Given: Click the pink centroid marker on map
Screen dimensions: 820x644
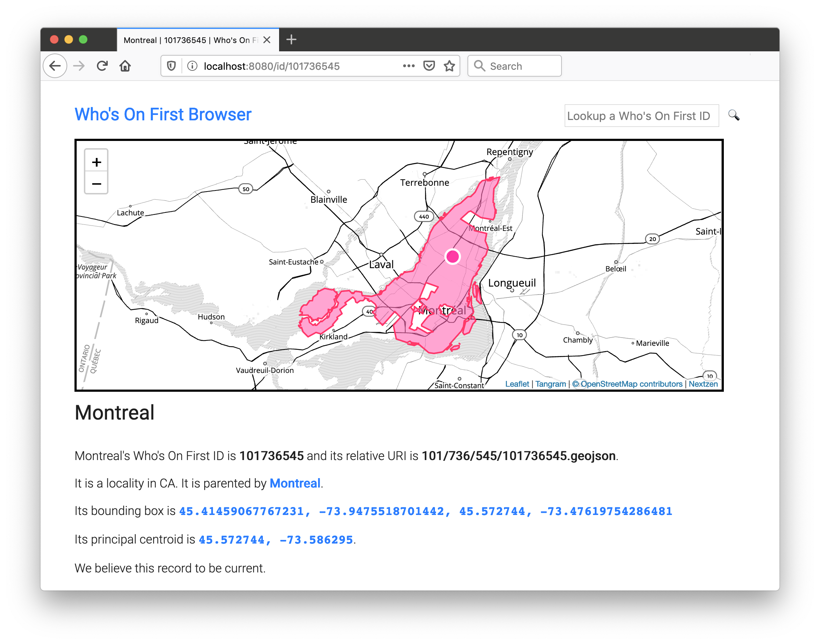Looking at the screenshot, I should [453, 256].
